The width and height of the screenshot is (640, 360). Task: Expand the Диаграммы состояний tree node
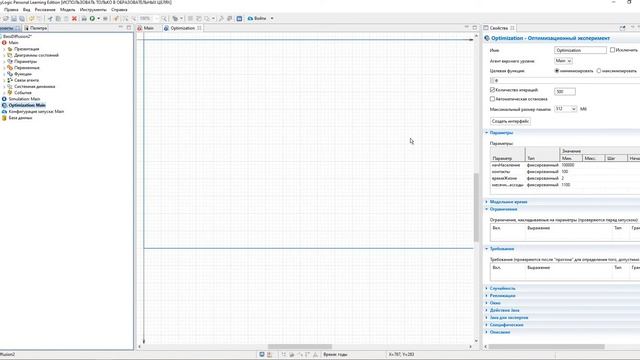coord(4,55)
